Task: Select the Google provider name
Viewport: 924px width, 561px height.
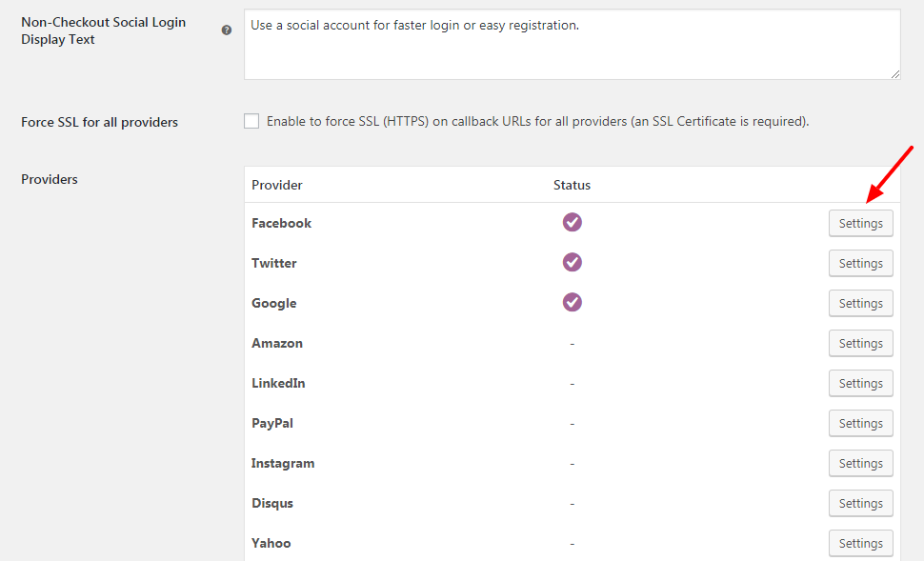Action: [x=274, y=304]
